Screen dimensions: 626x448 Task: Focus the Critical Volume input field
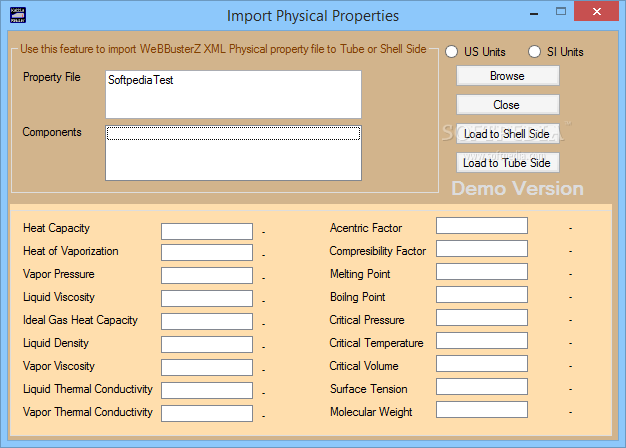coord(482,363)
